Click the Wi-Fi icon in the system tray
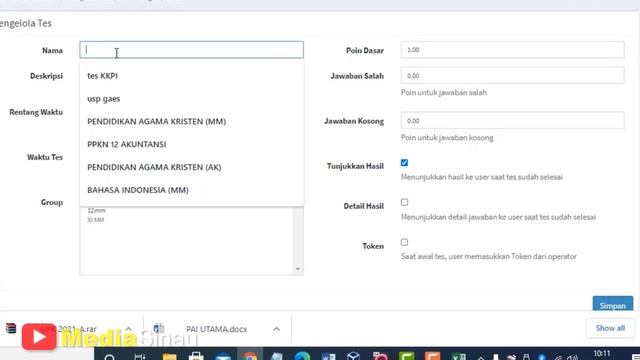 [x=558, y=358]
